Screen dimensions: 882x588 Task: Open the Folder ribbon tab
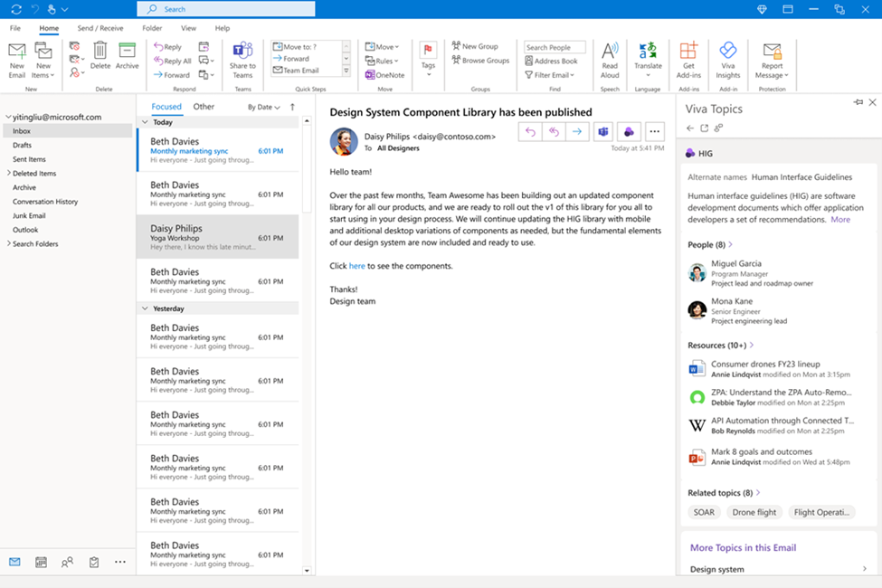152,28
